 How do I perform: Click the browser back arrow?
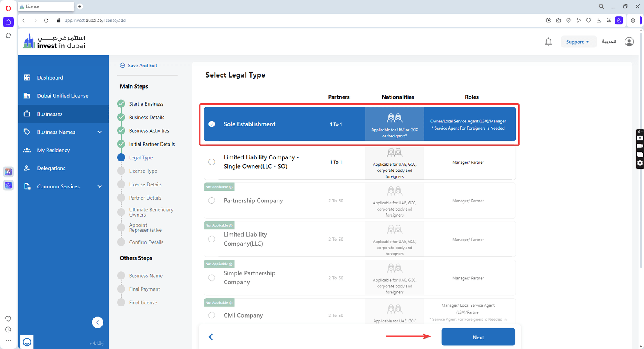(x=24, y=20)
